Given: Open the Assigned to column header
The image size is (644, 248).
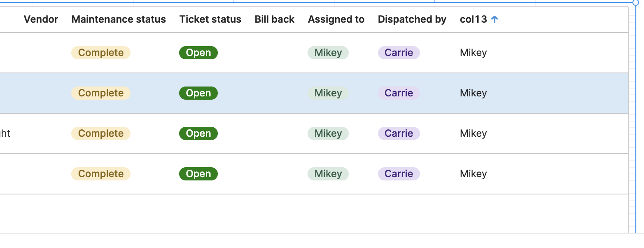Looking at the screenshot, I should (336, 19).
